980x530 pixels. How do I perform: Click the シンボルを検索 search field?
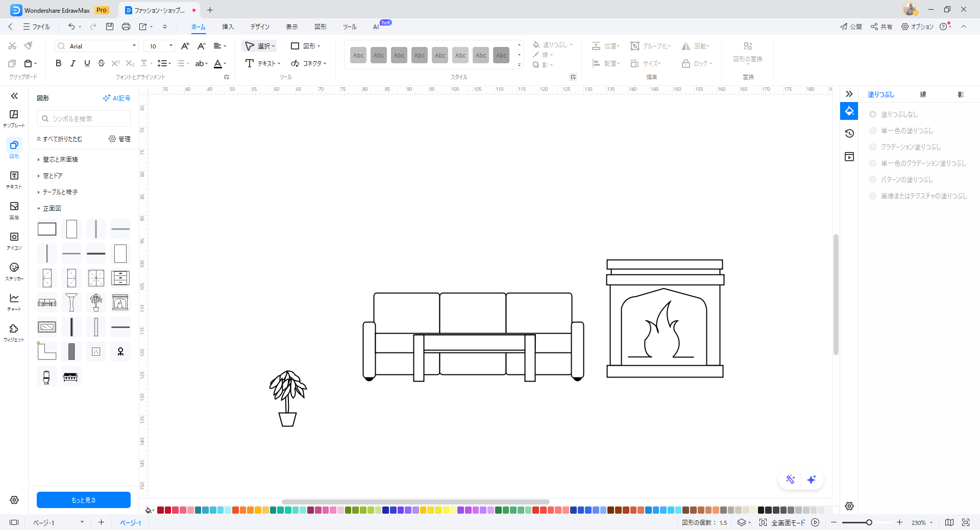(x=84, y=118)
